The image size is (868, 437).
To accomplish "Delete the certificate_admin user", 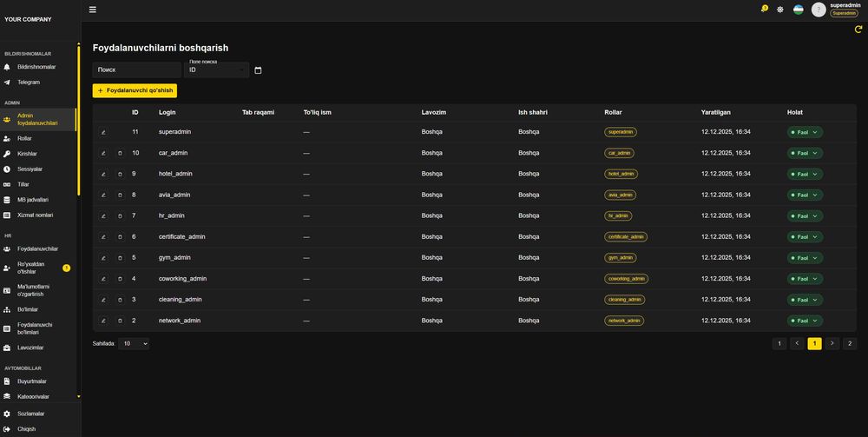I will [x=120, y=237].
